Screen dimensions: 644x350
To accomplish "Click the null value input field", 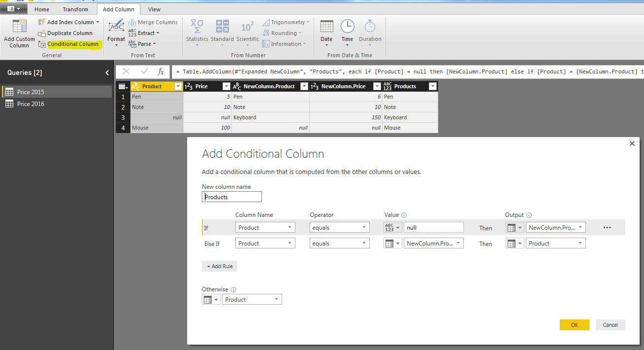I will coord(434,227).
